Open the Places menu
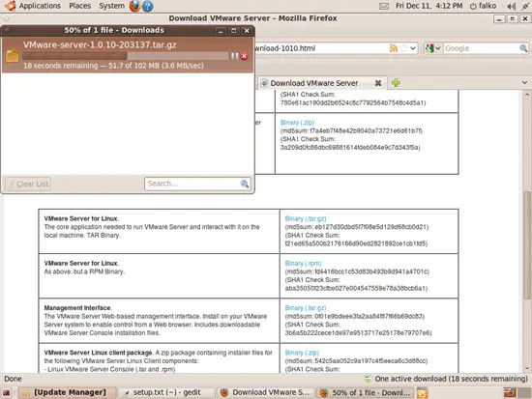The height and width of the screenshot is (399, 532). pos(79,6)
